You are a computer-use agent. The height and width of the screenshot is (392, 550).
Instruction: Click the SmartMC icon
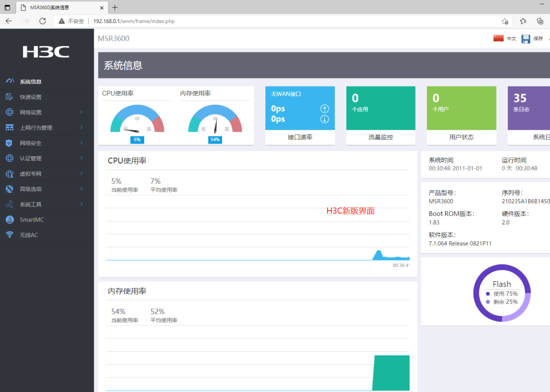pyautogui.click(x=10, y=219)
